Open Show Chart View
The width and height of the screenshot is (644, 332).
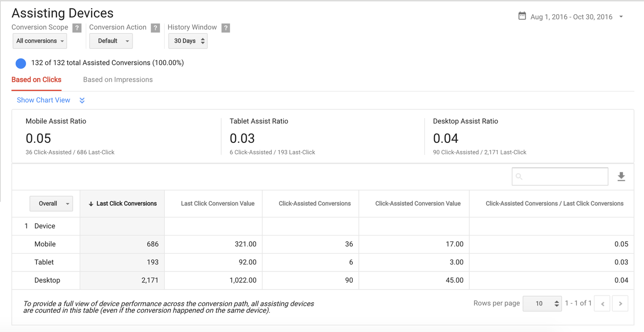pos(43,100)
